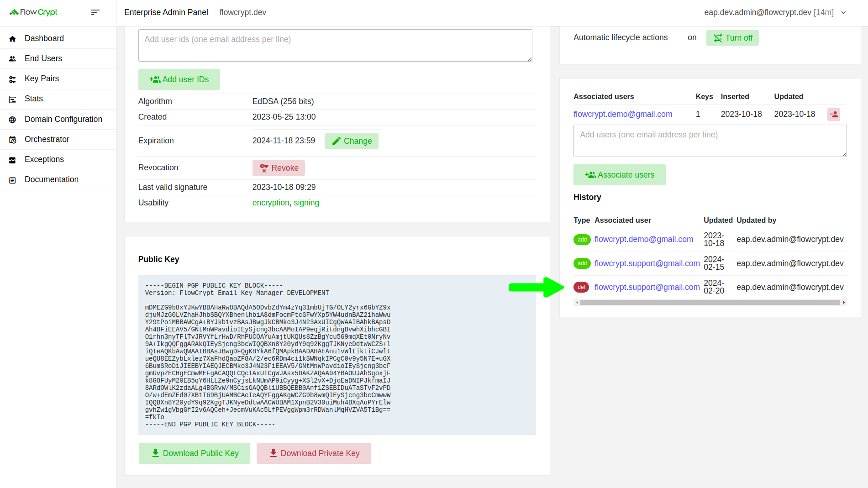The image size is (868, 488).
Task: Download the Public Key
Action: click(x=195, y=453)
